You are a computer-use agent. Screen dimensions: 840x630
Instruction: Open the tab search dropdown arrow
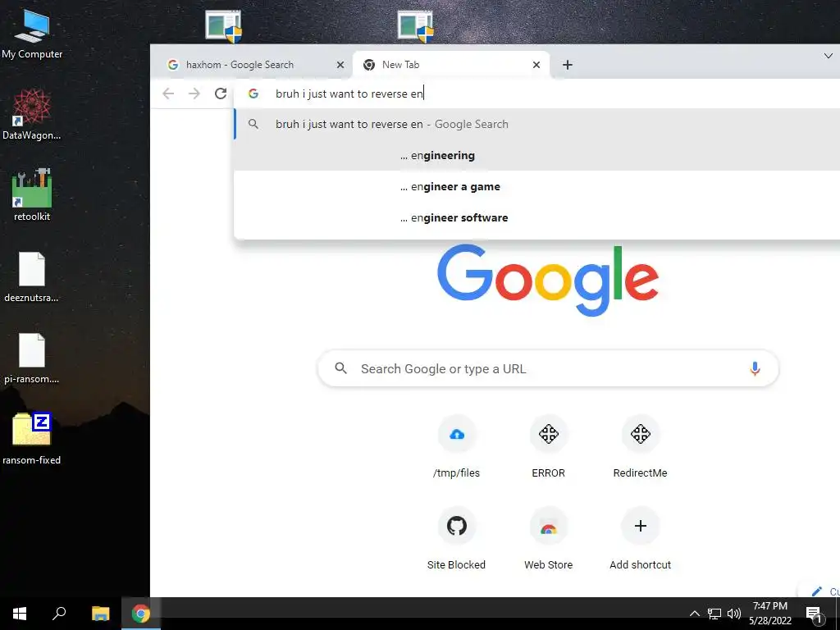point(829,56)
